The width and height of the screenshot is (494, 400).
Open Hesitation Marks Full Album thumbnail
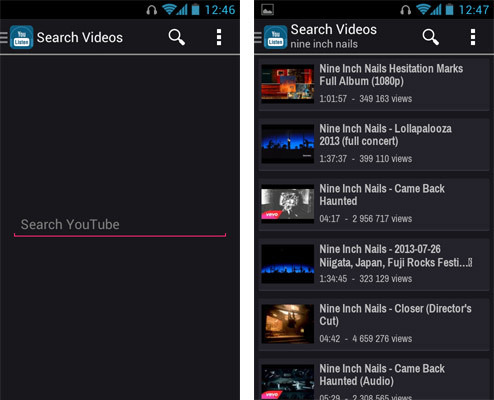click(x=288, y=84)
